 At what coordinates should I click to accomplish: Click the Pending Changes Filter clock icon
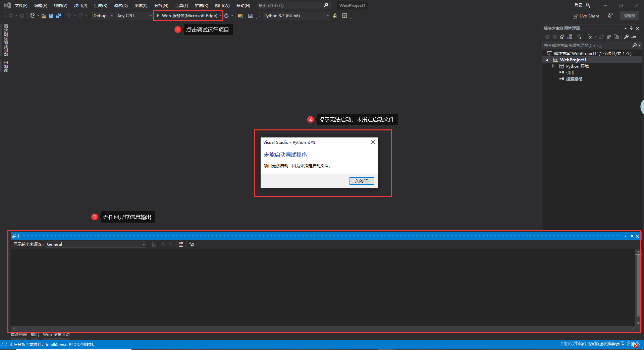coord(590,37)
